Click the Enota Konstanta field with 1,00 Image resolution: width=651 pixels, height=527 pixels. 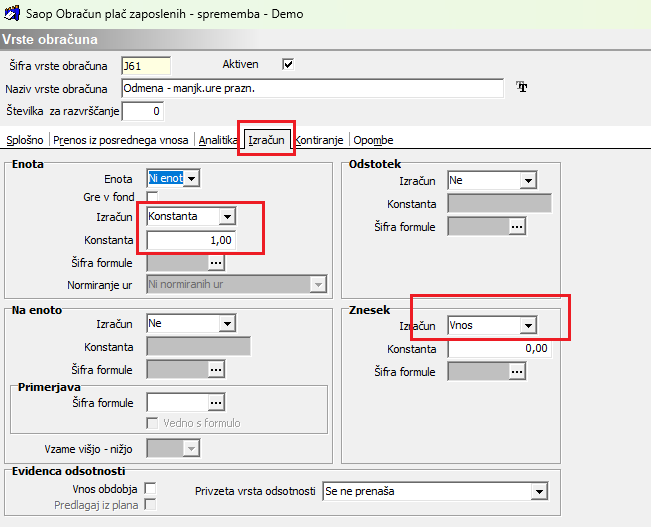click(191, 240)
